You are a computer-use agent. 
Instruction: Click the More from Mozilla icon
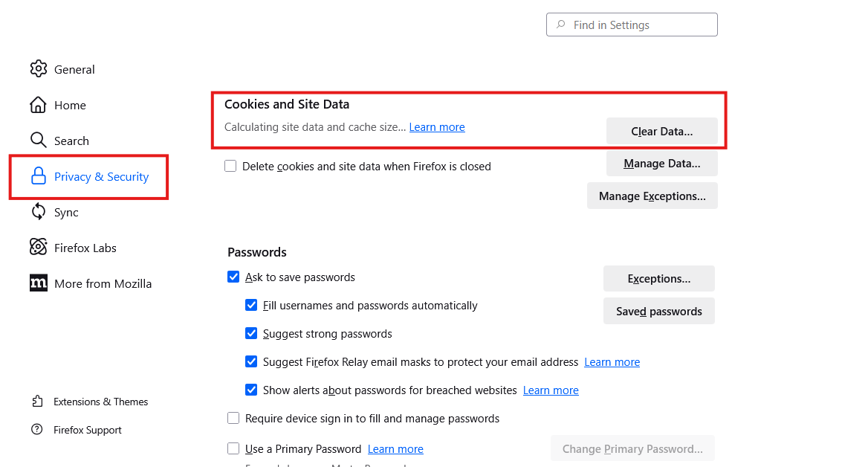pos(39,283)
